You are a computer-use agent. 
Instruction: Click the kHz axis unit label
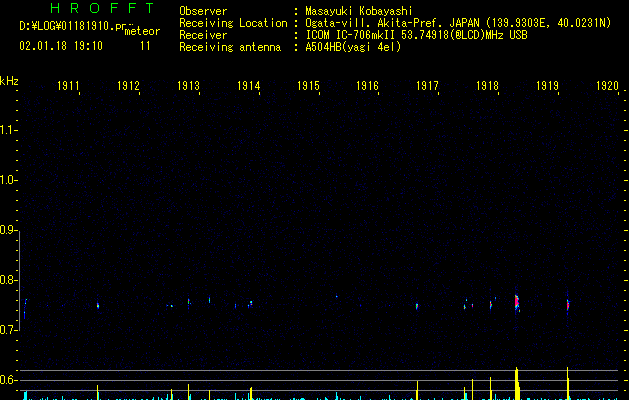coord(9,81)
